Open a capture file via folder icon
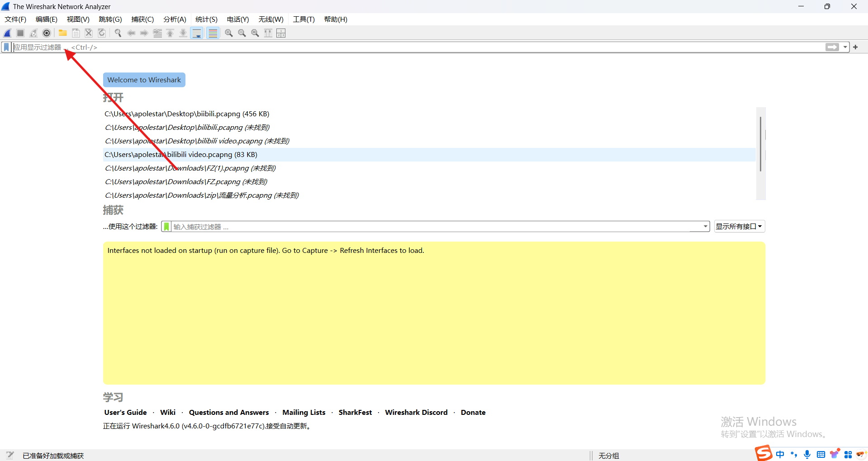This screenshot has width=868, height=461. pyautogui.click(x=63, y=33)
